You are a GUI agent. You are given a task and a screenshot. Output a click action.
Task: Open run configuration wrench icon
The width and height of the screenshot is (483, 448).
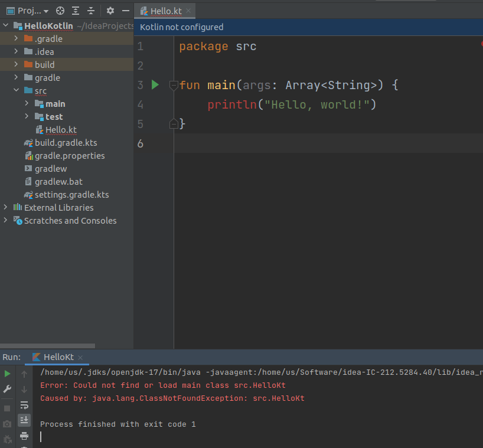7,389
